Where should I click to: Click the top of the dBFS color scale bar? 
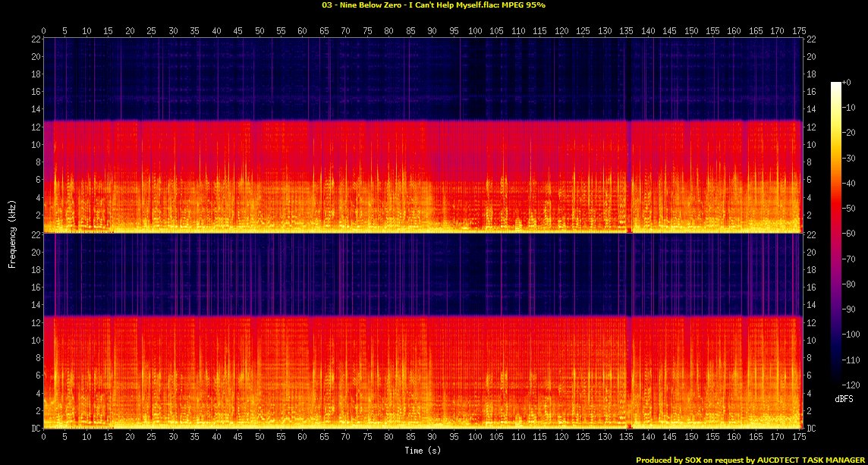point(835,84)
